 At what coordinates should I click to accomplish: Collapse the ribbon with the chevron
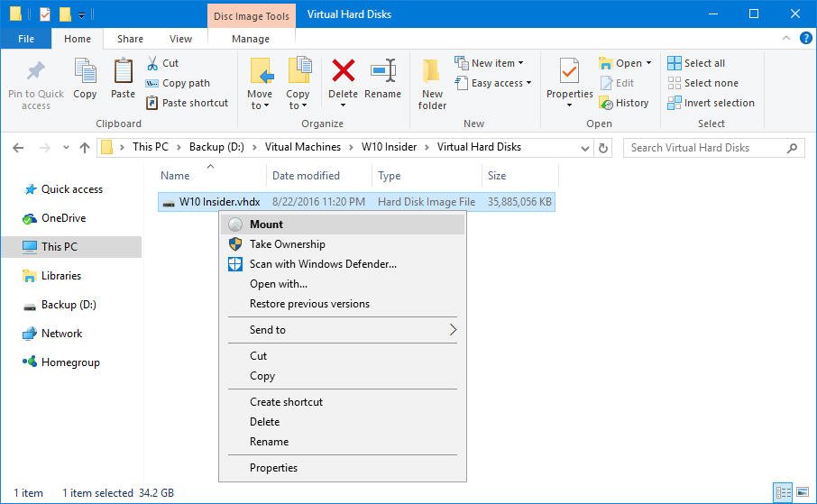[x=786, y=38]
